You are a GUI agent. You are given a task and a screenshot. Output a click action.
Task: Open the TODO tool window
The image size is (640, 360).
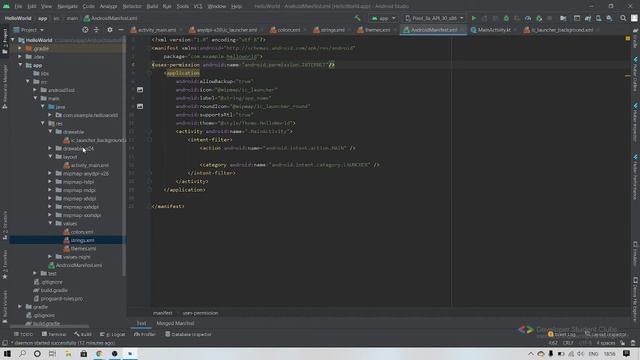pos(23,334)
